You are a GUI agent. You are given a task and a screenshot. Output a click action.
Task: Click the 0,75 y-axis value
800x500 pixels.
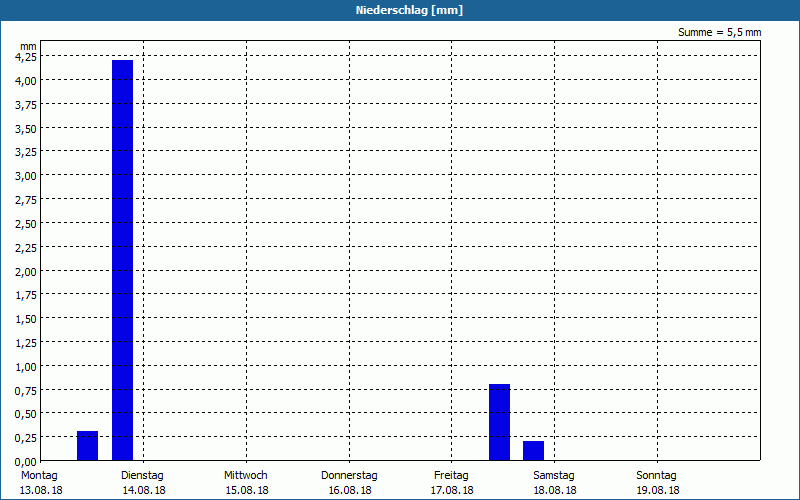26,390
